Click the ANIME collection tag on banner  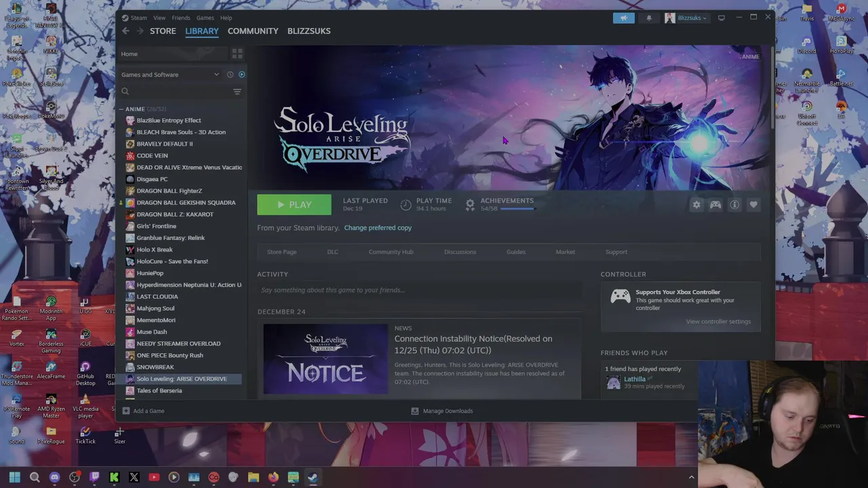(751, 57)
